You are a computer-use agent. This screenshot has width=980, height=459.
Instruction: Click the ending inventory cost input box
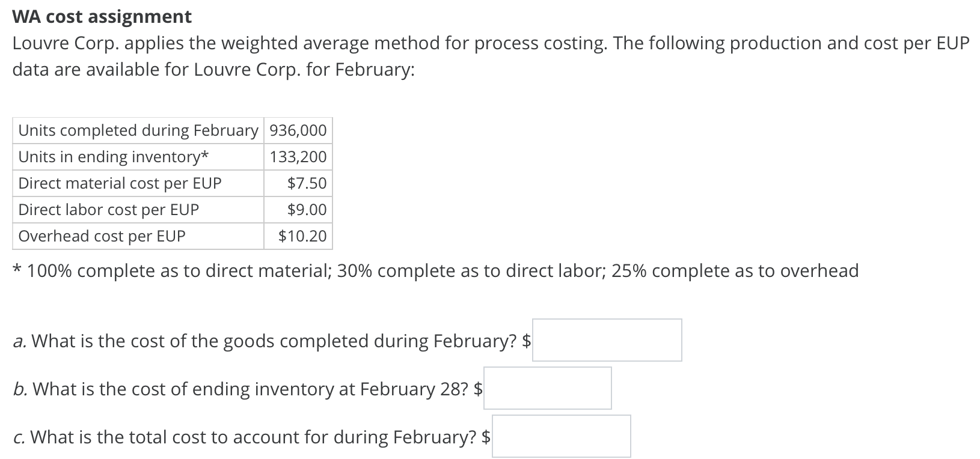pyautogui.click(x=547, y=388)
